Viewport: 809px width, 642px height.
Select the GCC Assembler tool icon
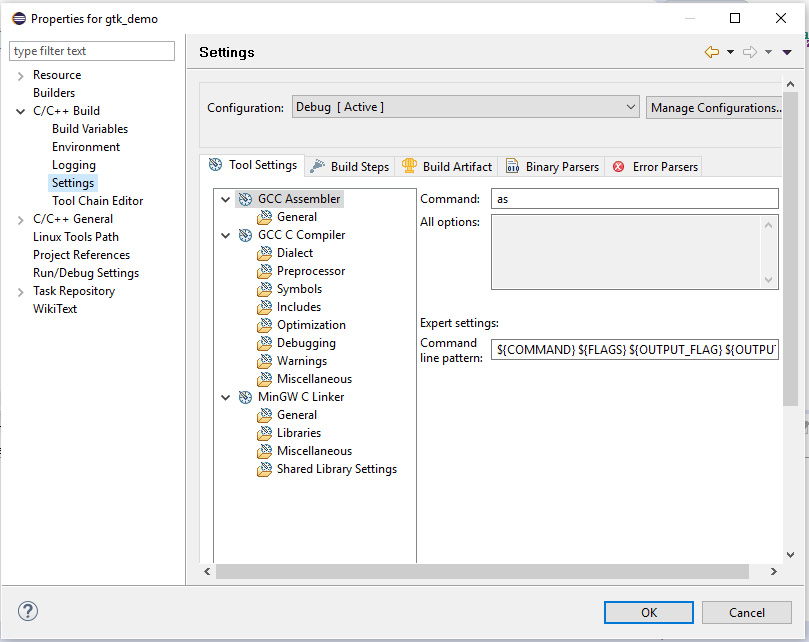point(245,198)
